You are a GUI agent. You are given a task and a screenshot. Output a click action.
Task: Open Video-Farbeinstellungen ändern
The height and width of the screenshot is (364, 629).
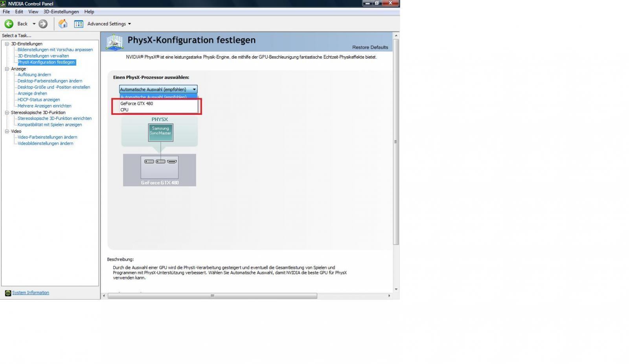point(47,137)
